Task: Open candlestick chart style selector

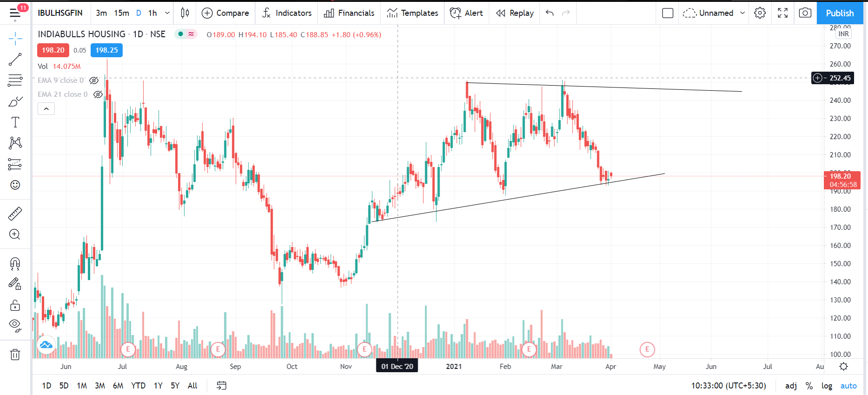Action: click(x=185, y=13)
